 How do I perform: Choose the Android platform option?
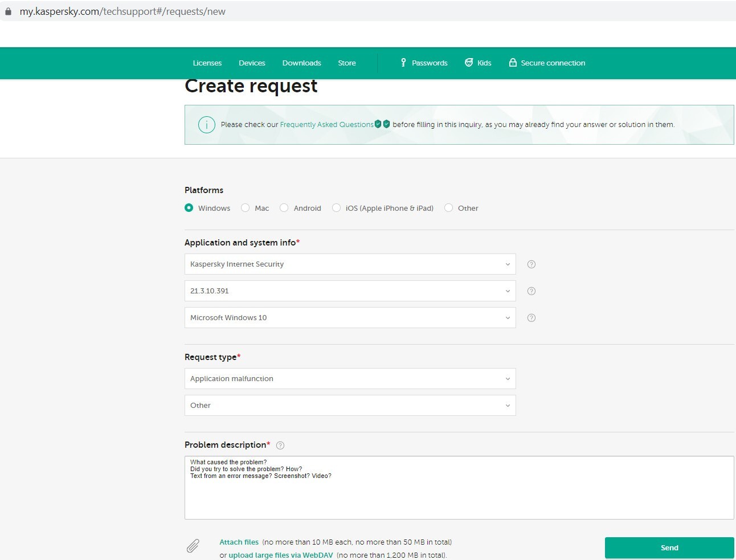pos(284,208)
